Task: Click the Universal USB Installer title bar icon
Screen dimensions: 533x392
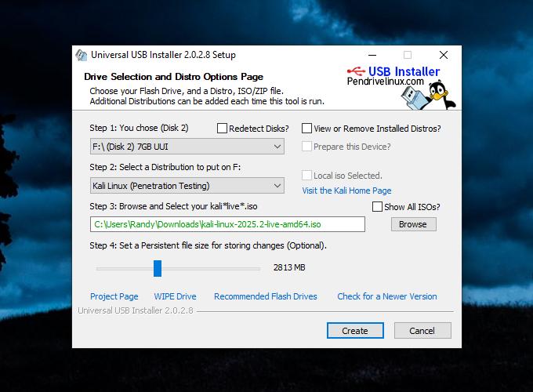Action: tap(81, 55)
